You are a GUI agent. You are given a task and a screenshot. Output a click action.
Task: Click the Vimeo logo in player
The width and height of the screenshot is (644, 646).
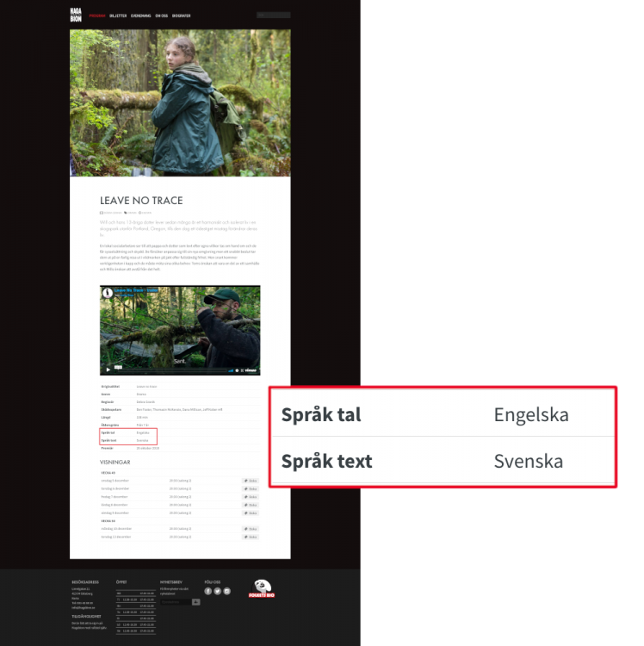coord(251,370)
